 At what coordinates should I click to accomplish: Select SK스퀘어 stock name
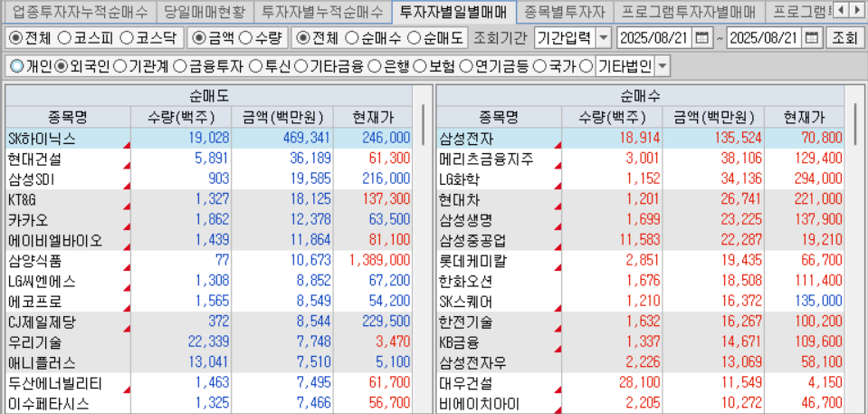point(465,302)
